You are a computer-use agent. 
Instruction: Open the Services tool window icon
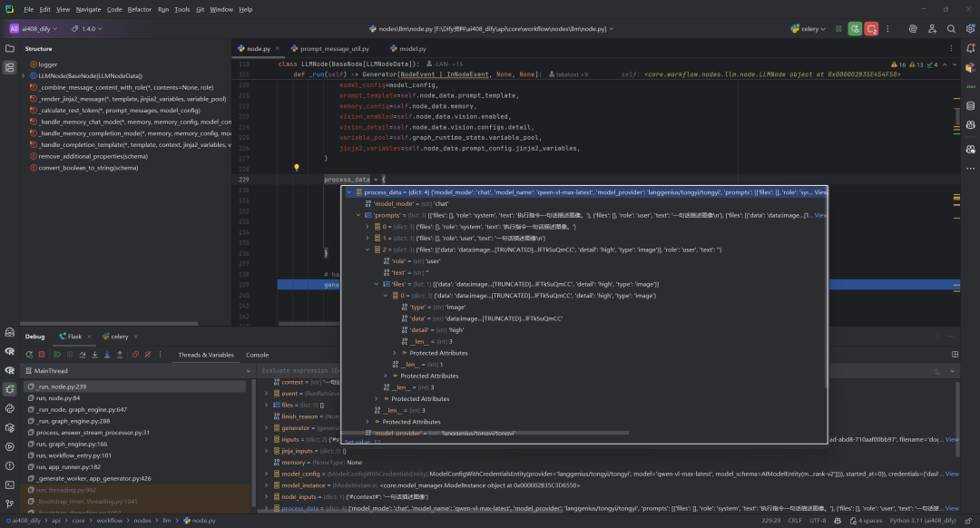(x=9, y=446)
